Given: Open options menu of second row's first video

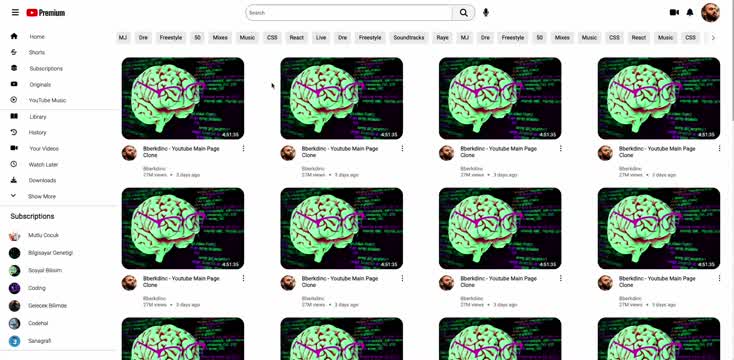Looking at the screenshot, I should click(x=243, y=278).
